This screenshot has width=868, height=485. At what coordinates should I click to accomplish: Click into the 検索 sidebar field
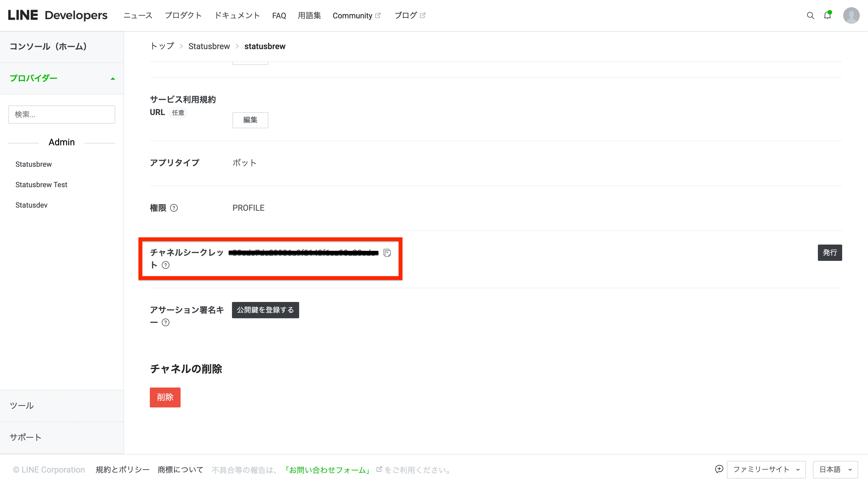(62, 114)
